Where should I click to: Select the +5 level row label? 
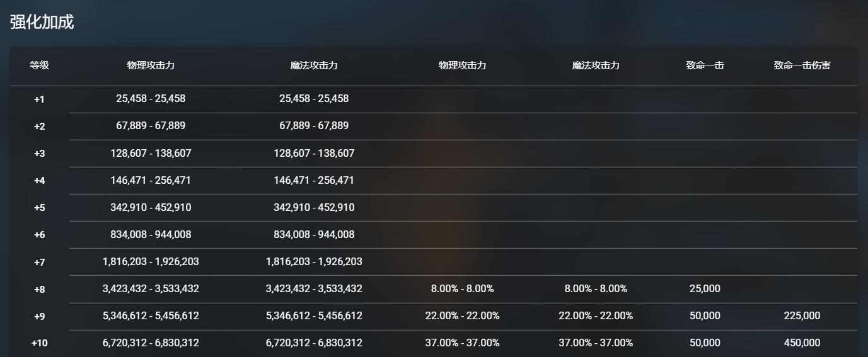click(x=39, y=208)
